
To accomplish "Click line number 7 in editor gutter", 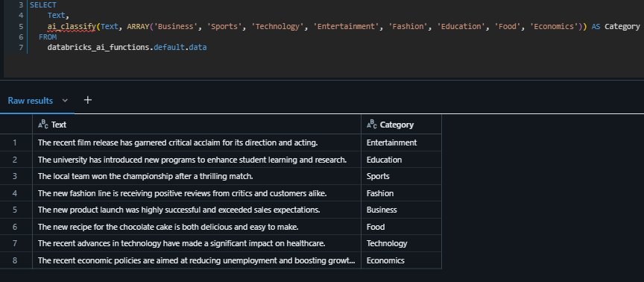I will 21,48.
